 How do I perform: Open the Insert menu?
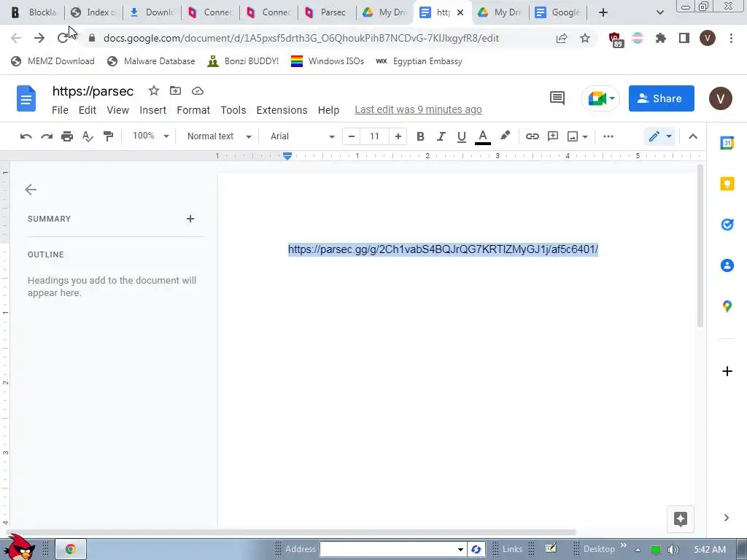pos(152,110)
